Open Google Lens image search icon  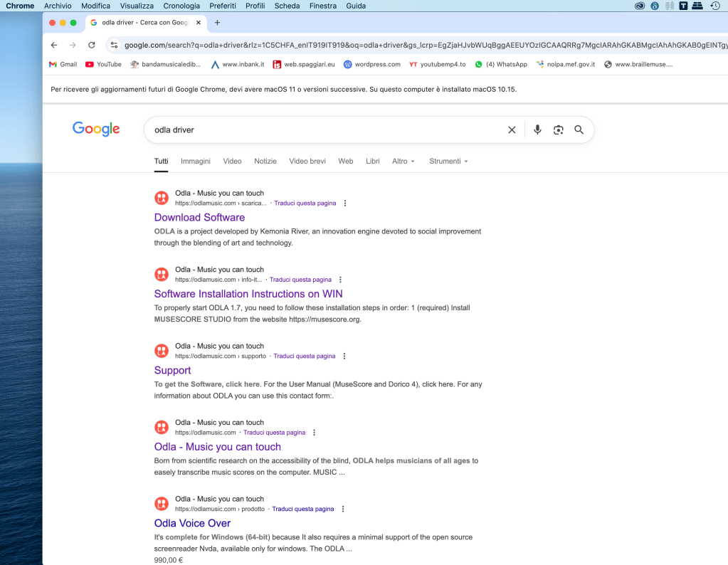pos(559,130)
